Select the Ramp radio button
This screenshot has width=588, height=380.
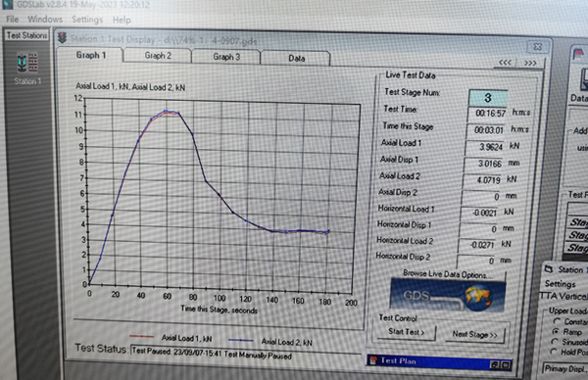556,331
